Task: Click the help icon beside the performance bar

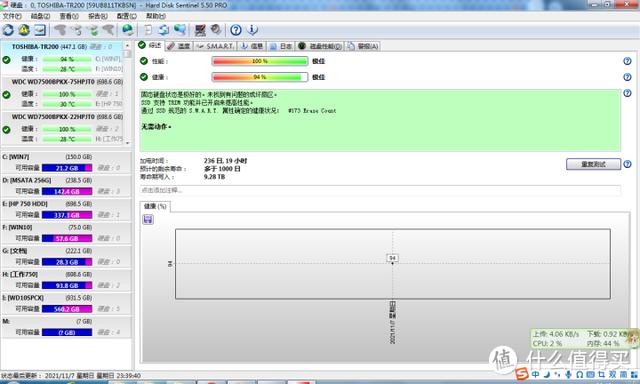Action: click(x=627, y=61)
